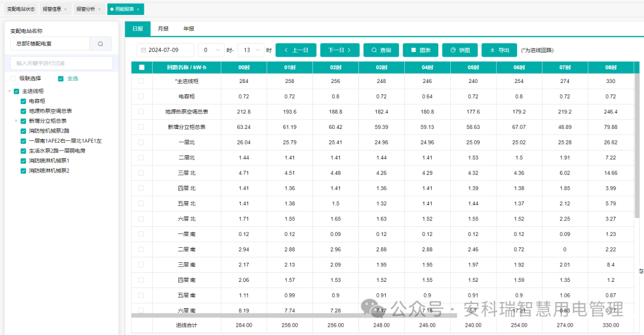Uncheck 电容柜 tree checkbox
Image resolution: width=644 pixels, height=335 pixels.
point(23,102)
